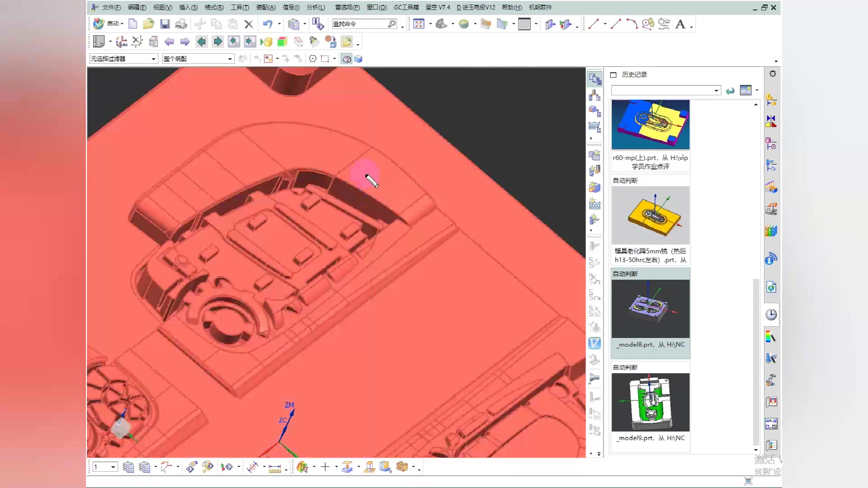868x488 pixels.
Task: Click the Print icon
Action: coord(181,24)
